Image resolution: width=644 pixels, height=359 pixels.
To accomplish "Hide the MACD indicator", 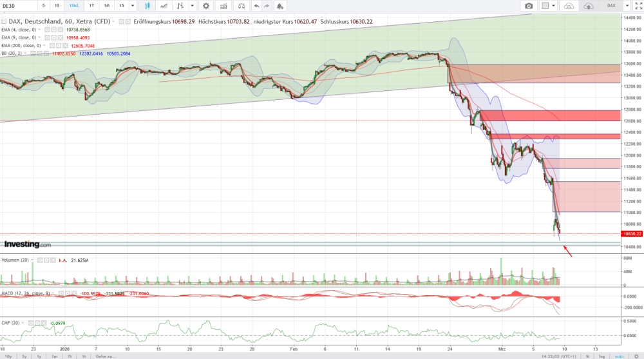I will tap(60, 294).
